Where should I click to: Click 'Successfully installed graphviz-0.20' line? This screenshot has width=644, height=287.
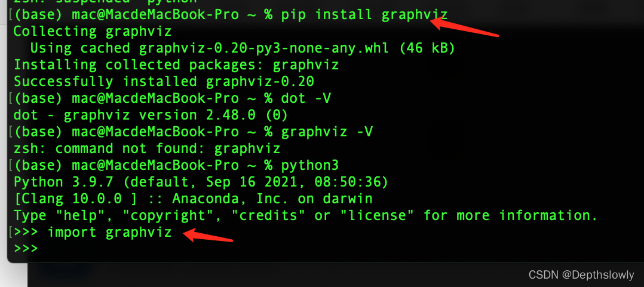[x=164, y=81]
